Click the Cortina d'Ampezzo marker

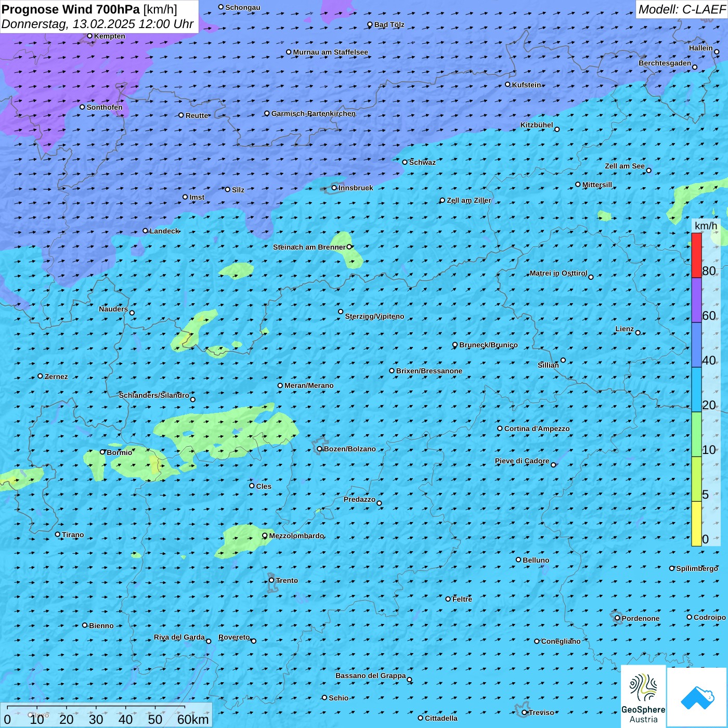pos(500,428)
